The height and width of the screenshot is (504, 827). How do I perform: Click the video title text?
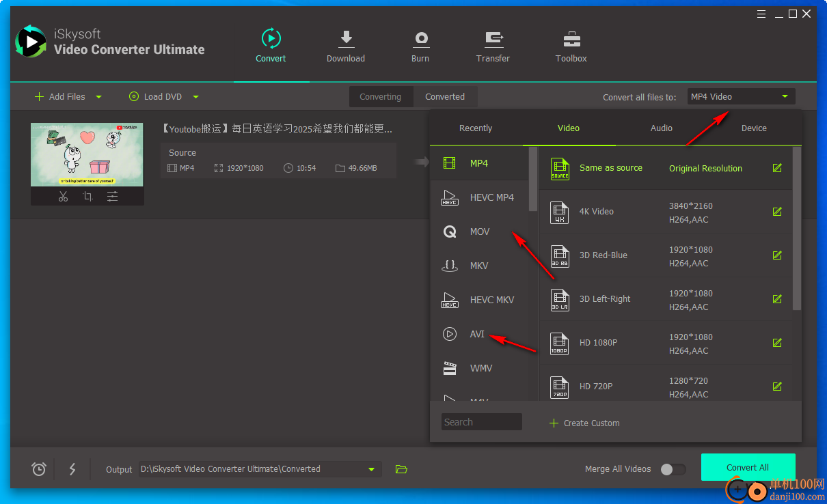277,128
